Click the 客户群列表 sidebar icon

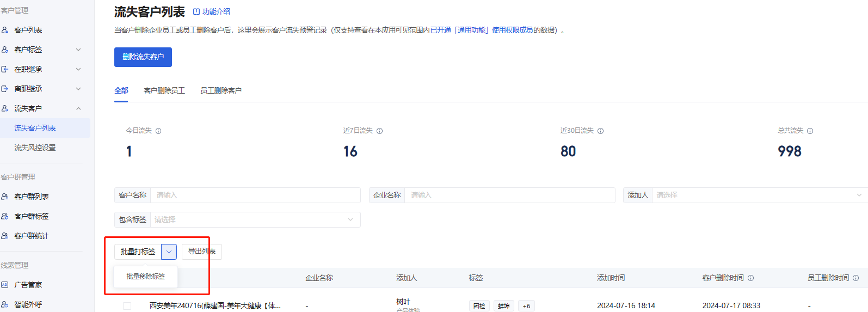click(x=5, y=197)
